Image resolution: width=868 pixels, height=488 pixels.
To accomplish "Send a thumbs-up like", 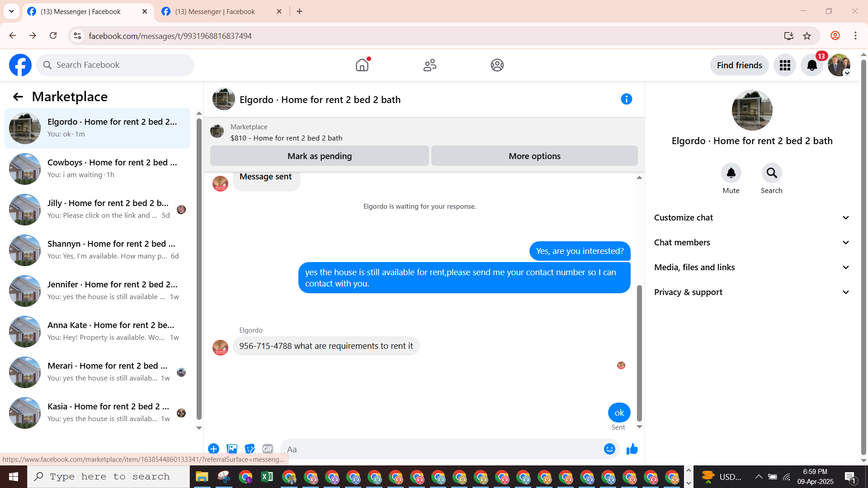I will 632,449.
